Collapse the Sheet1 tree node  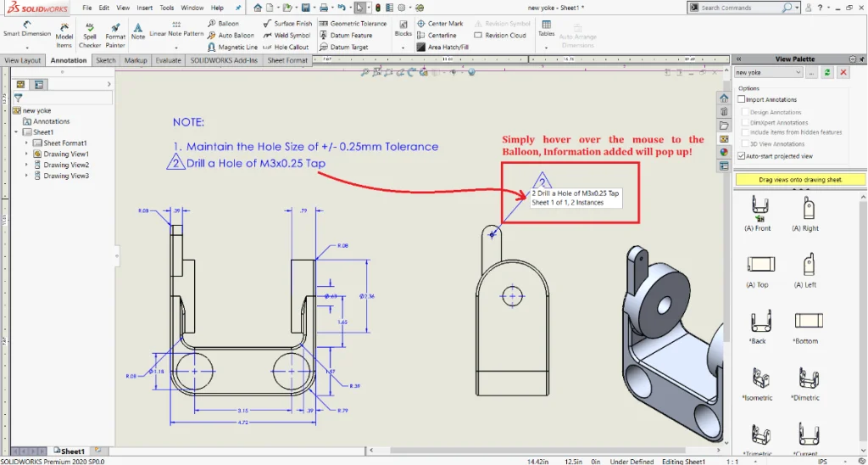[x=16, y=132]
